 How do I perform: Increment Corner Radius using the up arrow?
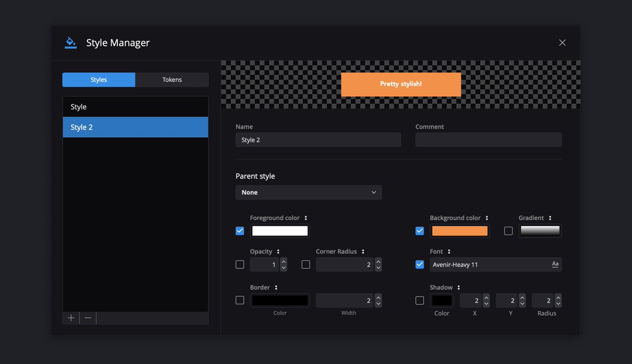coord(378,261)
